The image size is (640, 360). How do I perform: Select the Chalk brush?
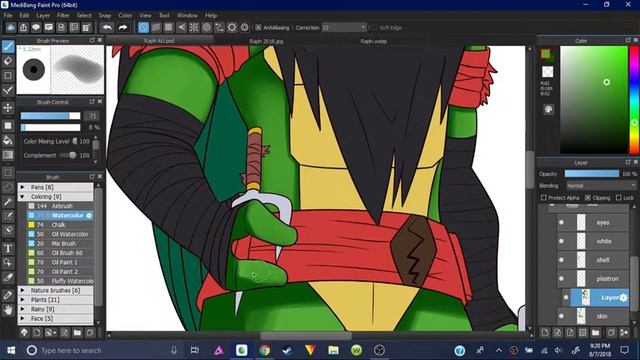(x=60, y=225)
